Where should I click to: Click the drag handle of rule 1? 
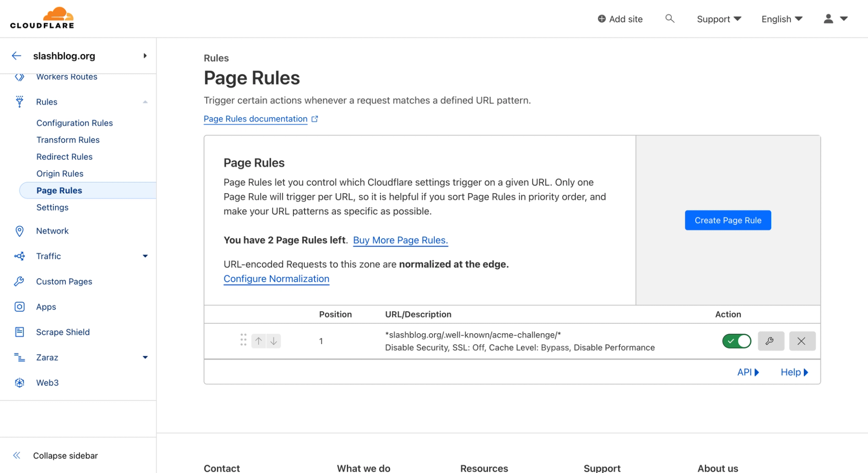[243, 340]
